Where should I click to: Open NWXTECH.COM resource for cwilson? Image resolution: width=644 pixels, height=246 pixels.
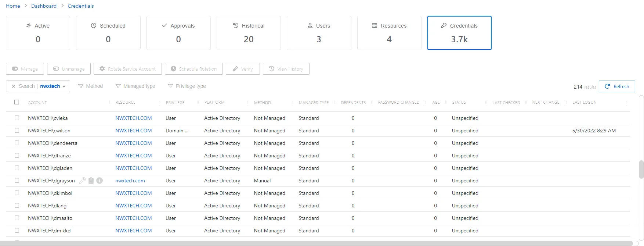point(134,131)
